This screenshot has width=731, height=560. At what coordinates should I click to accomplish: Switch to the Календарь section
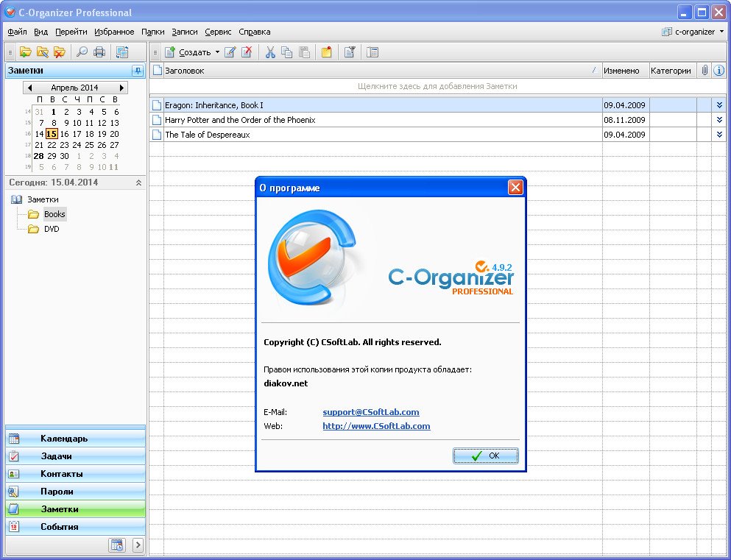(76, 439)
